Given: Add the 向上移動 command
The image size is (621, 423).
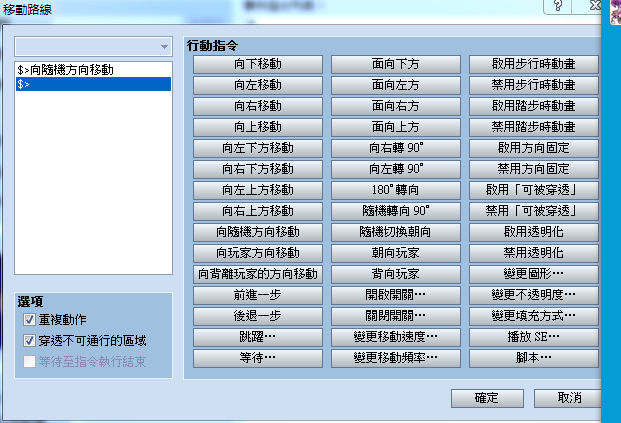Looking at the screenshot, I should tap(258, 127).
